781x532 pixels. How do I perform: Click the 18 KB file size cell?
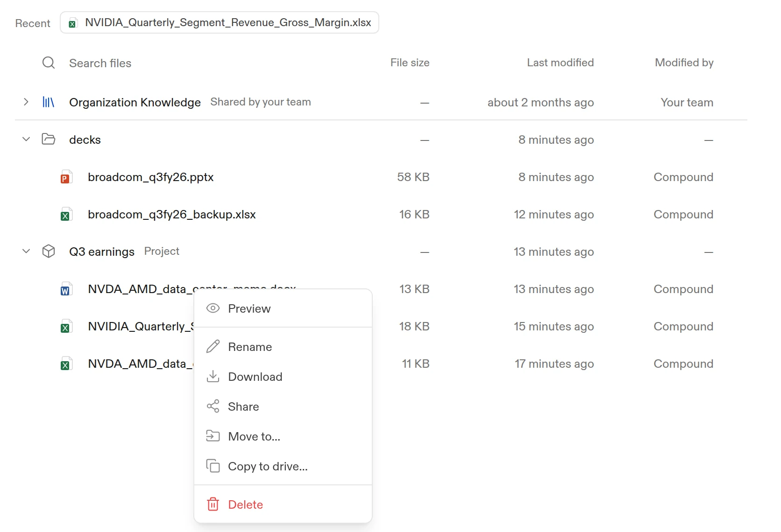(414, 326)
